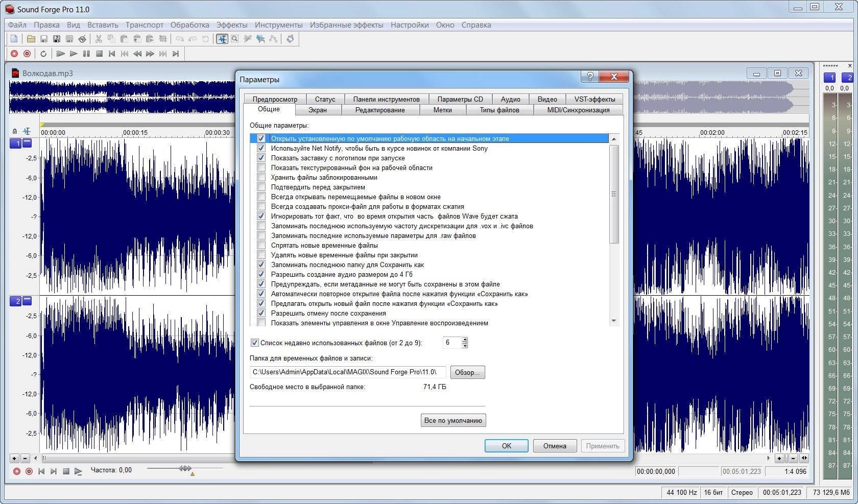Click the context help question mark in Параметры
The width and height of the screenshot is (858, 504).
[590, 77]
